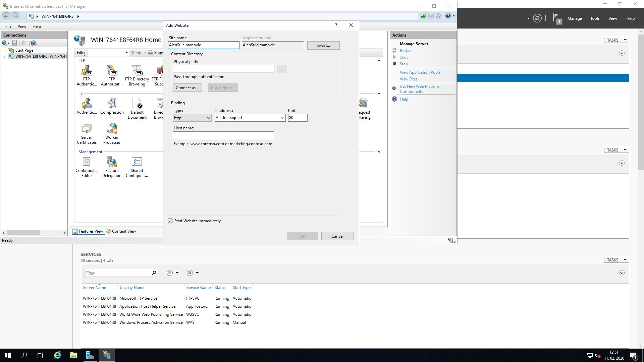This screenshot has height=362, width=644.
Task: Click the notifications flag in Server Manager
Action: point(556,18)
